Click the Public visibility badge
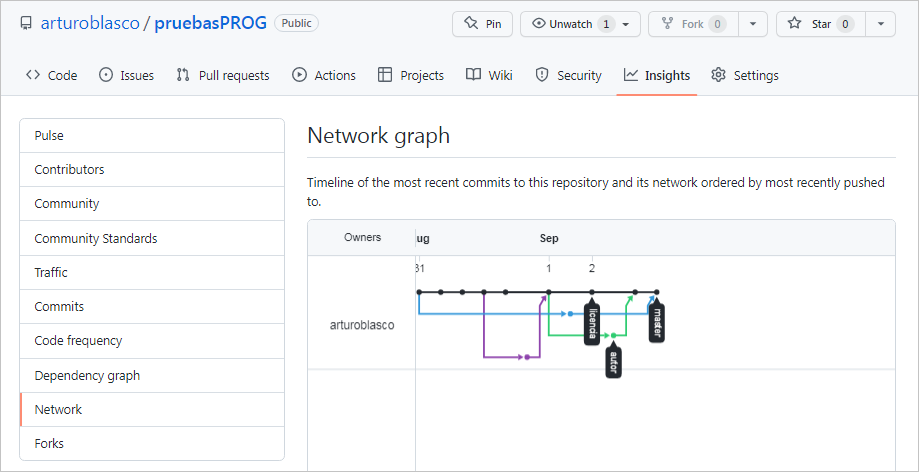This screenshot has width=919, height=472. [x=297, y=23]
